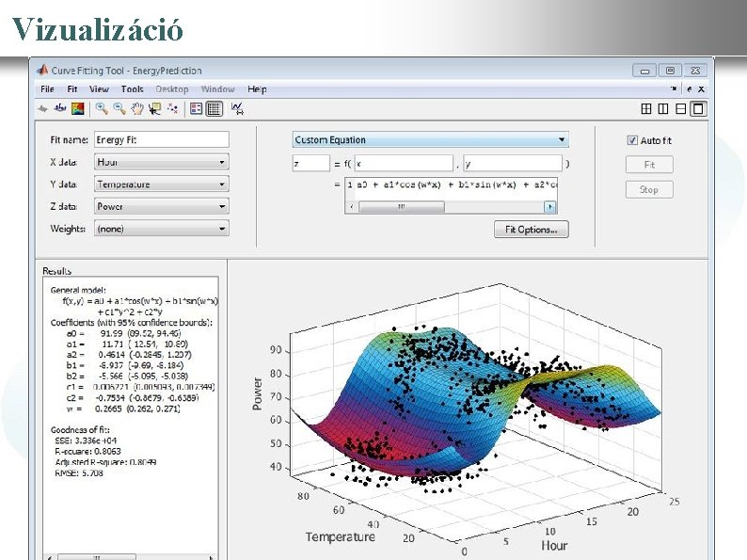The width and height of the screenshot is (747, 560).
Task: Click the residuals plot toolbar icon
Action: tap(59, 108)
